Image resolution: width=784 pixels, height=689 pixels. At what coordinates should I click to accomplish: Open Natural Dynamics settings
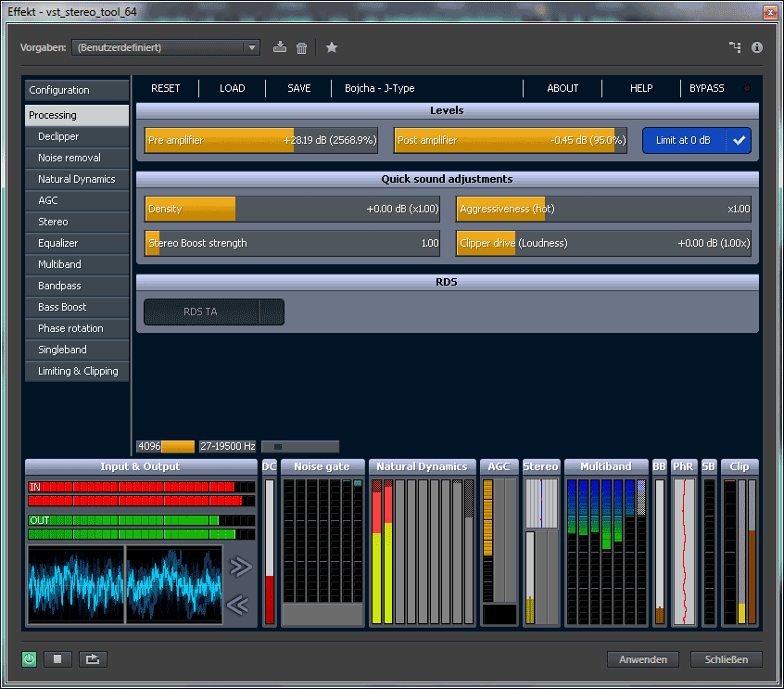tap(77, 179)
